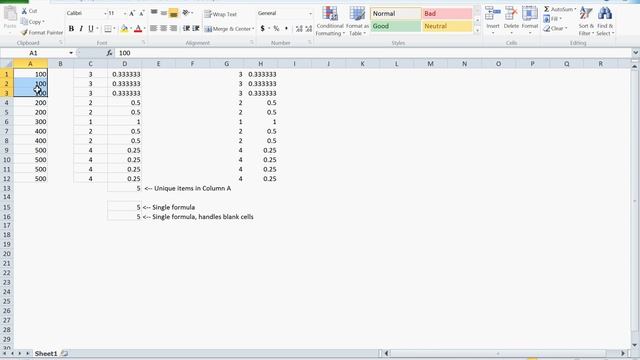640x360 pixels.
Task: Apply the Normal cell style
Action: point(396,13)
